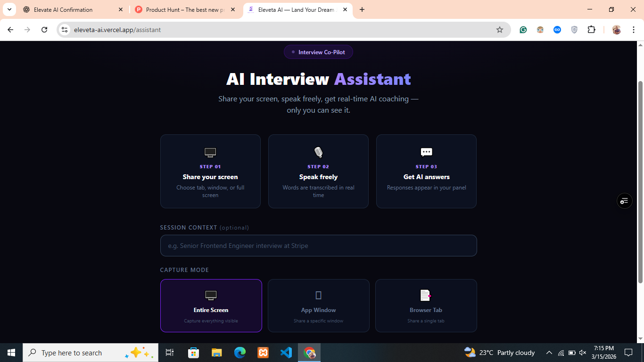Viewport: 644px width, 362px height.
Task: Launch Visual Studio Code from taskbar
Action: click(286, 352)
